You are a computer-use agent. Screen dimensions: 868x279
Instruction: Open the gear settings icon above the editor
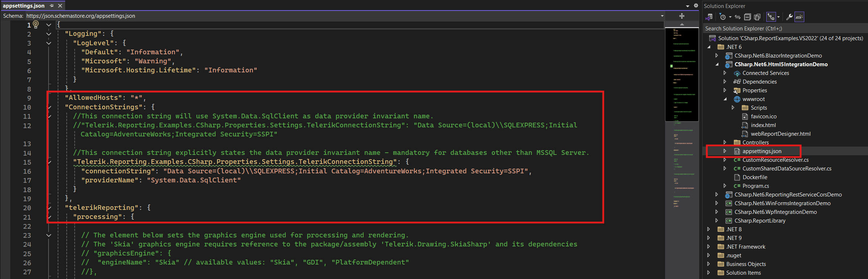point(696,6)
